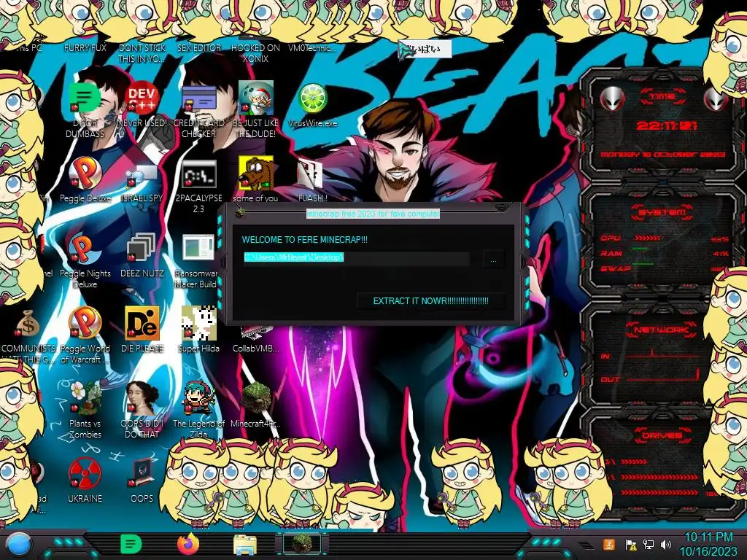Click the NETWORK gadget header
Image resolution: width=747 pixels, height=560 pixels.
click(661, 330)
